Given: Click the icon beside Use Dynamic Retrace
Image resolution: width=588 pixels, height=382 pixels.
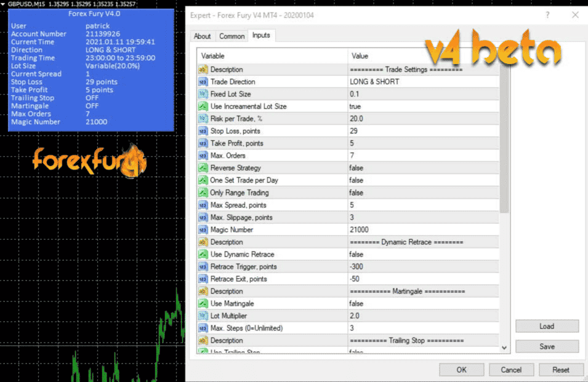Looking at the screenshot, I should point(203,255).
